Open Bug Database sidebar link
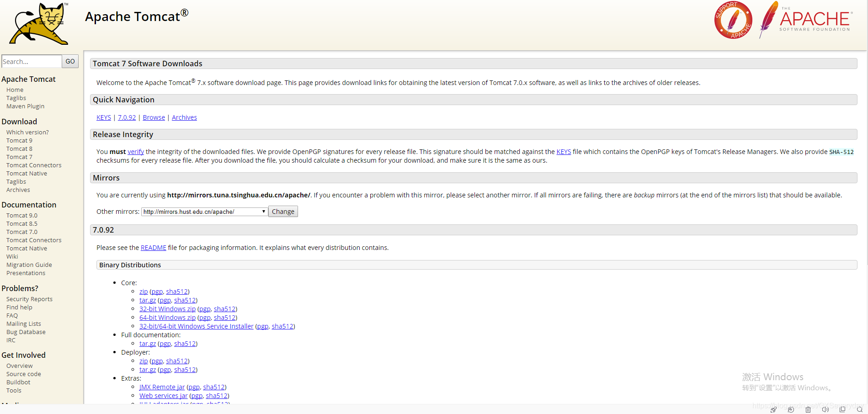 coord(26,332)
